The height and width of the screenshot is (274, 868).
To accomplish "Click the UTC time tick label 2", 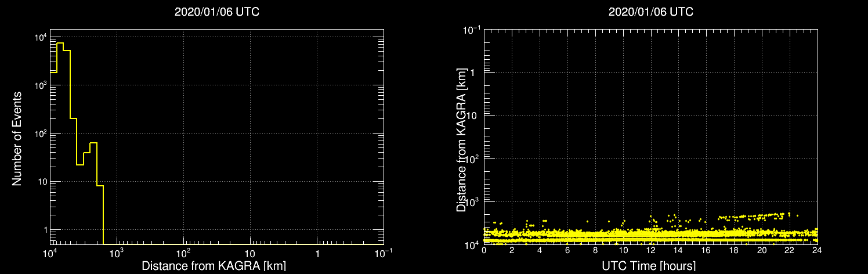I will [x=512, y=250].
